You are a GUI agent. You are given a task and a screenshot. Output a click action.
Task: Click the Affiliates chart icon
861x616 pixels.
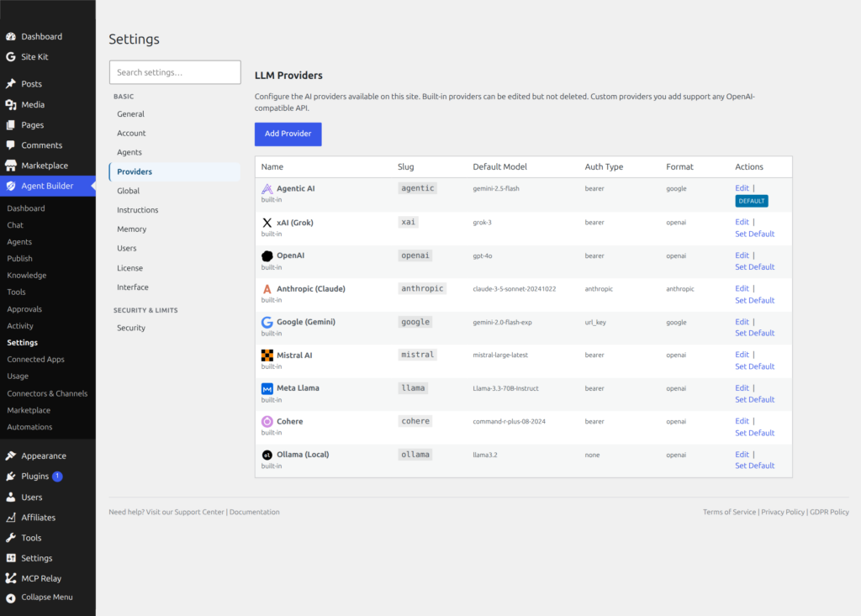[11, 518]
